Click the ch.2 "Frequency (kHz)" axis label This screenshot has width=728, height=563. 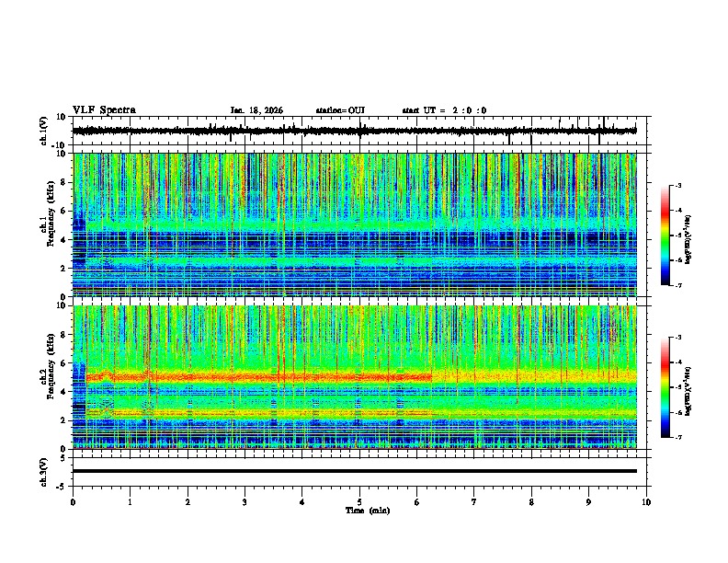51,366
